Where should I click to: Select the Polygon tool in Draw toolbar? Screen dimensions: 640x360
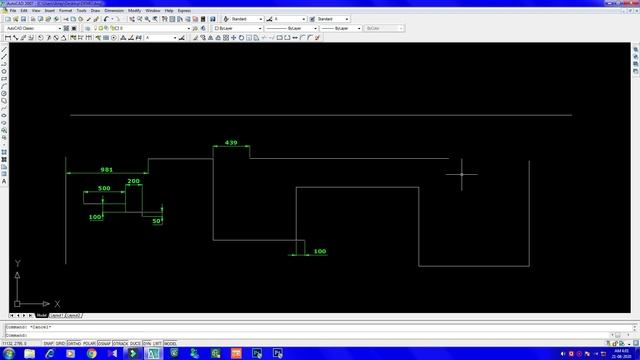point(4,71)
